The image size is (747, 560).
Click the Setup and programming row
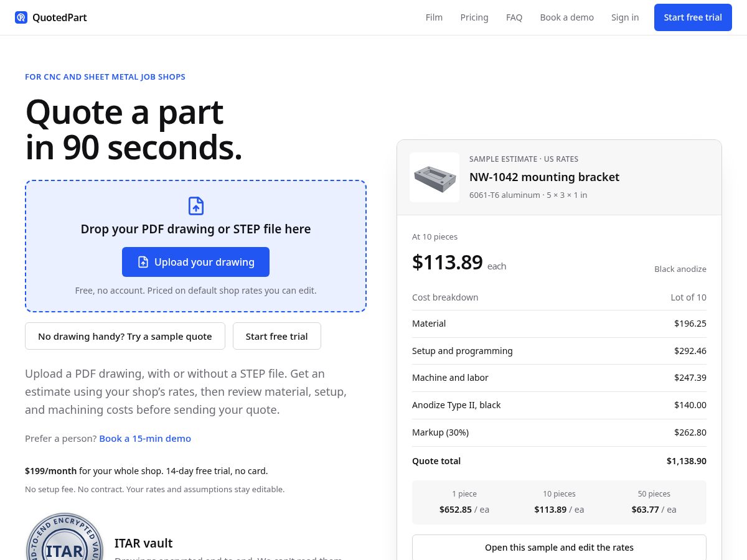tap(559, 351)
